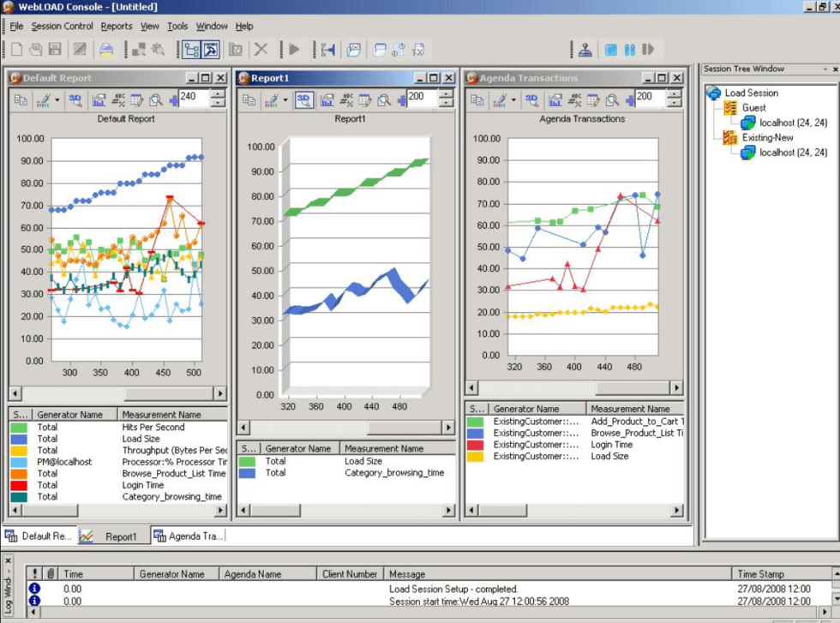Click the zoom magnifier icon in Agenda Transactions
Image resolution: width=840 pixels, height=623 pixels.
(612, 100)
